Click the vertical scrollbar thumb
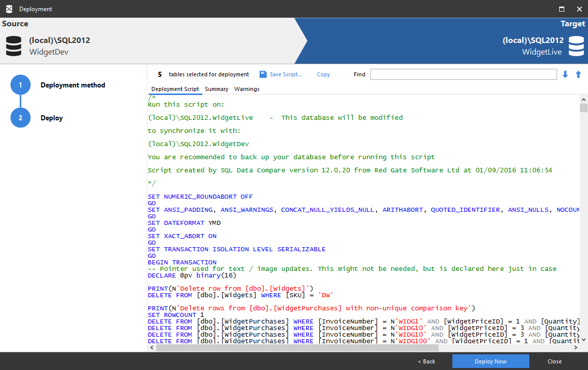The image size is (588, 370). pos(583,108)
